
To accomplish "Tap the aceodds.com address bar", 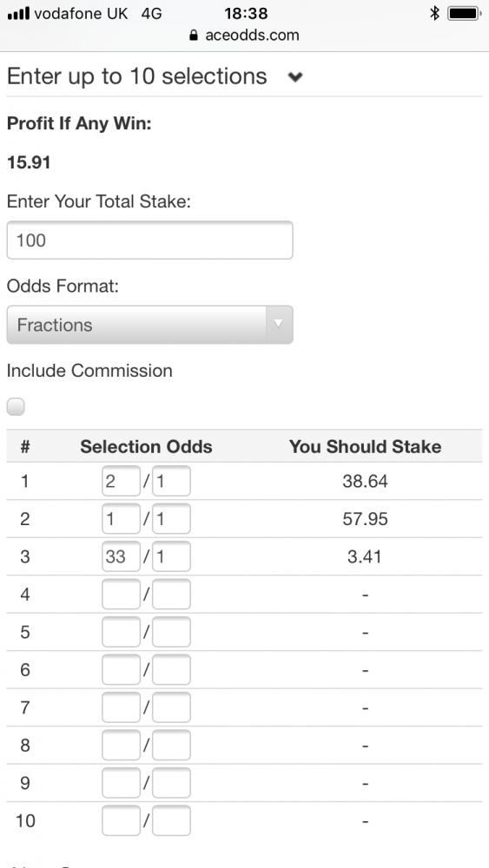I will pos(244,36).
